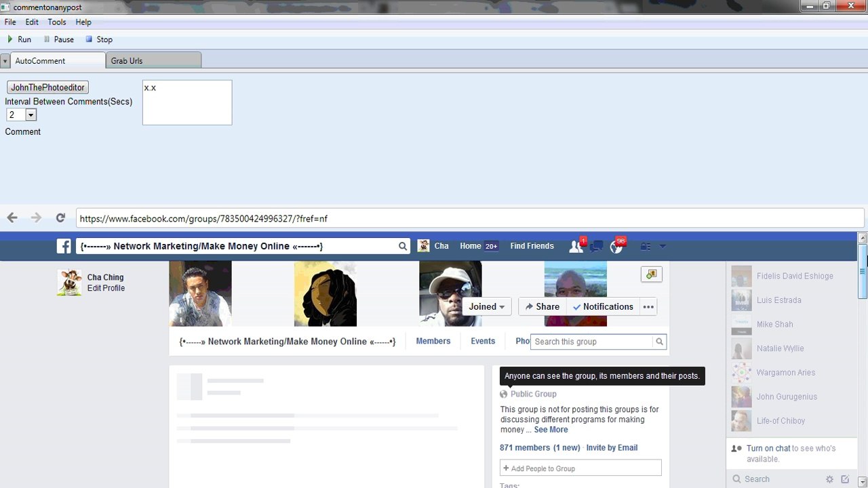The height and width of the screenshot is (488, 868).
Task: Click the Share button
Action: tap(542, 306)
